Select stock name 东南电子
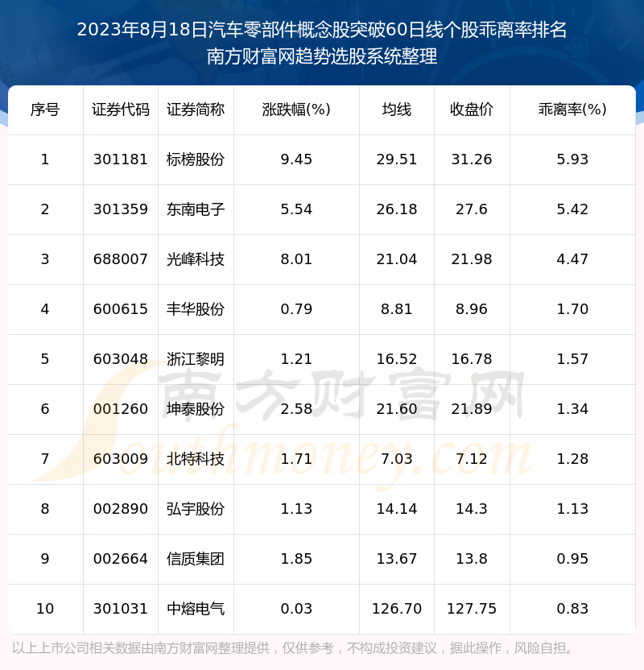644x670 pixels. (x=196, y=209)
